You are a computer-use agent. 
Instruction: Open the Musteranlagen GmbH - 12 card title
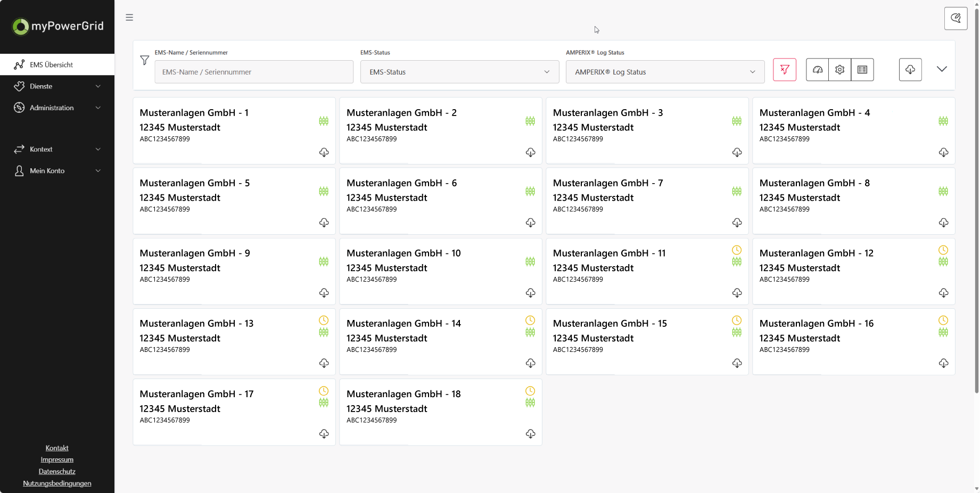coord(817,253)
